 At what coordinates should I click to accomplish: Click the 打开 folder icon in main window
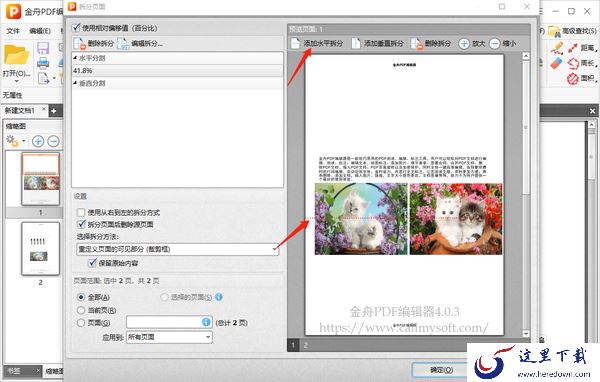coord(16,55)
